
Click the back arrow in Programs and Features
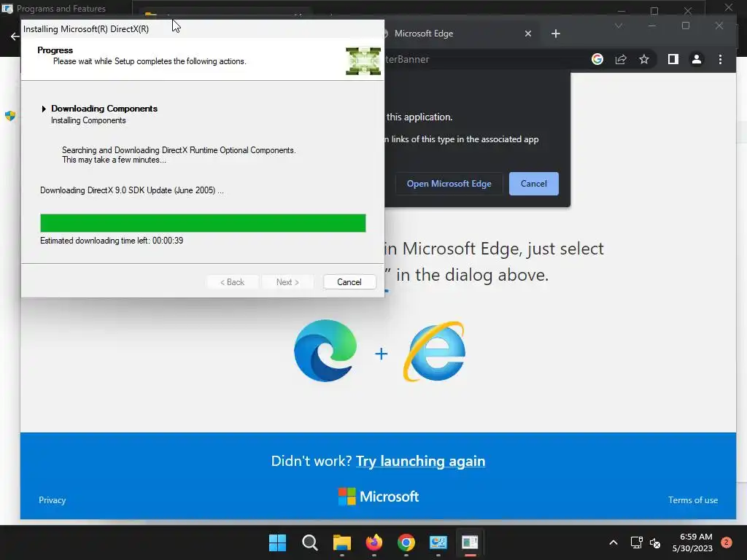15,36
